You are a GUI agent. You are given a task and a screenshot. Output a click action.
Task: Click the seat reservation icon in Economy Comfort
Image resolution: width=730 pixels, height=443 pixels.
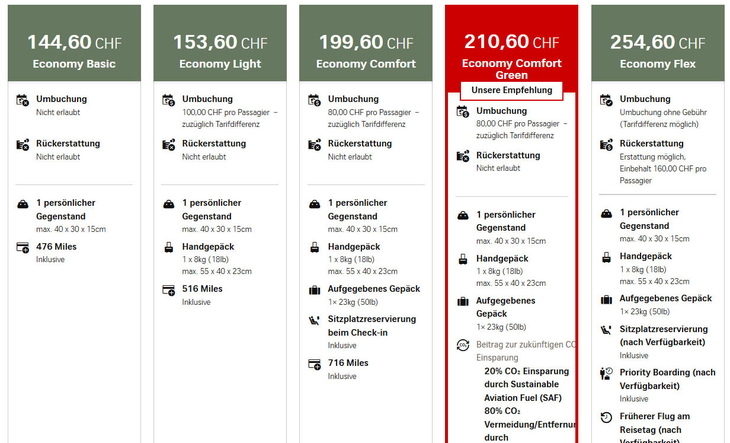[314, 320]
